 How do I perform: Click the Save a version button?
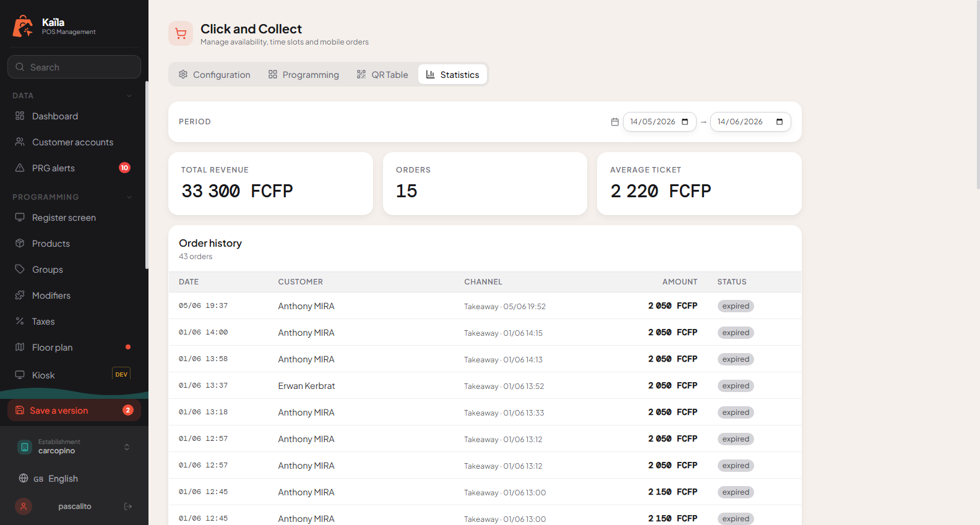point(74,410)
